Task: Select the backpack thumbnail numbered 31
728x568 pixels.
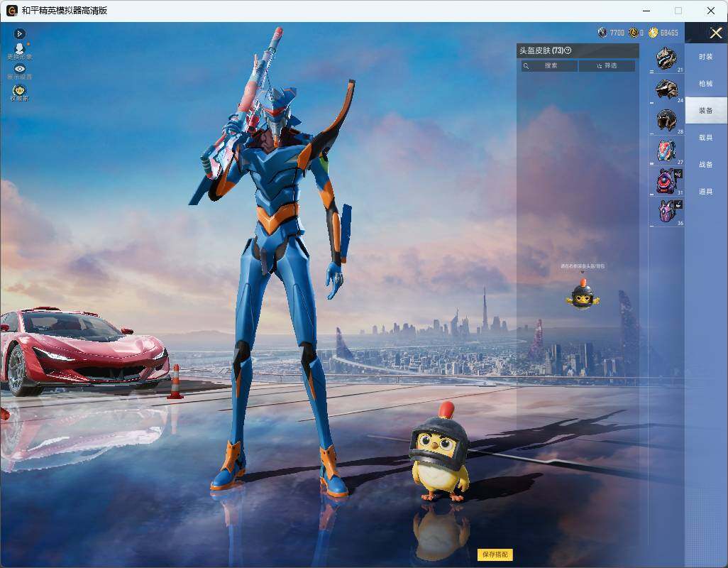Action: coord(667,181)
